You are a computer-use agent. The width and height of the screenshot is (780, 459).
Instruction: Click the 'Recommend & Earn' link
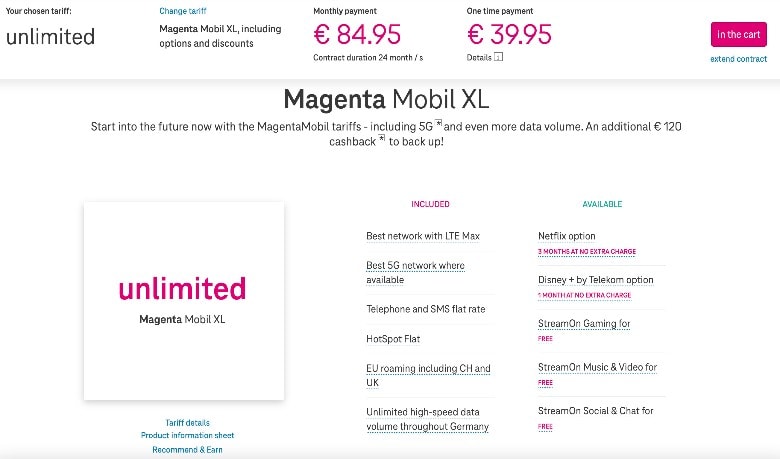[x=188, y=450]
